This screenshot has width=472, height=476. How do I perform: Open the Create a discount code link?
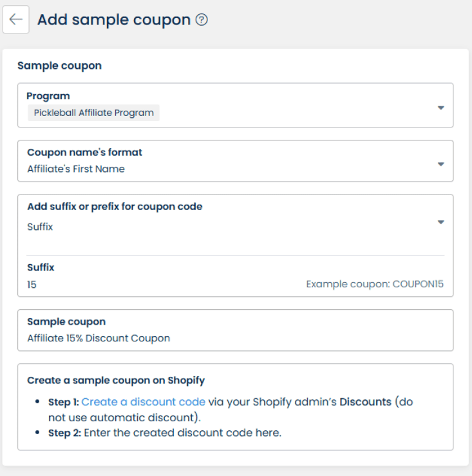pyautogui.click(x=143, y=402)
